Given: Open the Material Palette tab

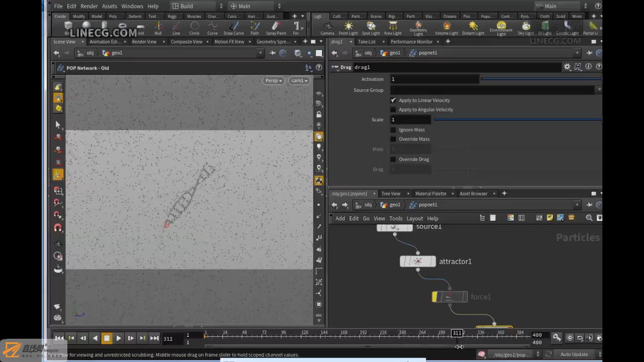Looking at the screenshot, I should click(x=430, y=193).
